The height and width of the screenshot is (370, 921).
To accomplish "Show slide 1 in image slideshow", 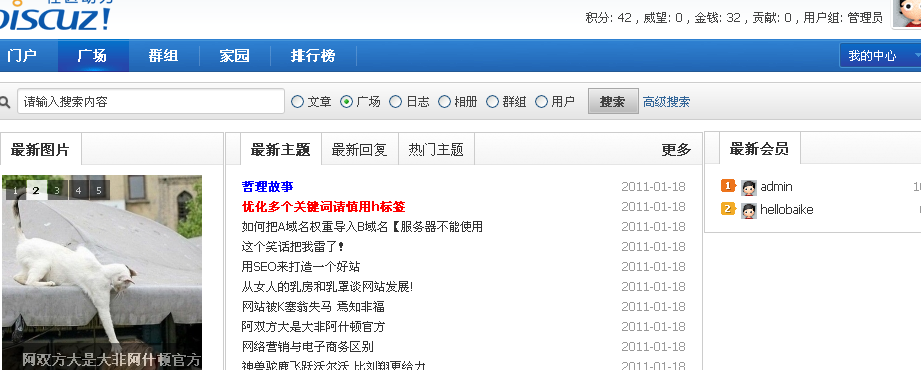I will [x=16, y=190].
